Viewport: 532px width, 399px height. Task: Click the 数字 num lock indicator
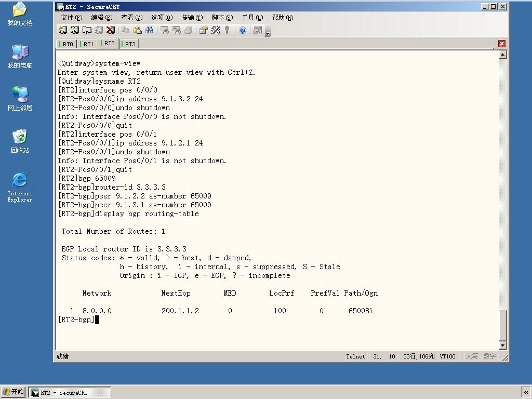(489, 356)
